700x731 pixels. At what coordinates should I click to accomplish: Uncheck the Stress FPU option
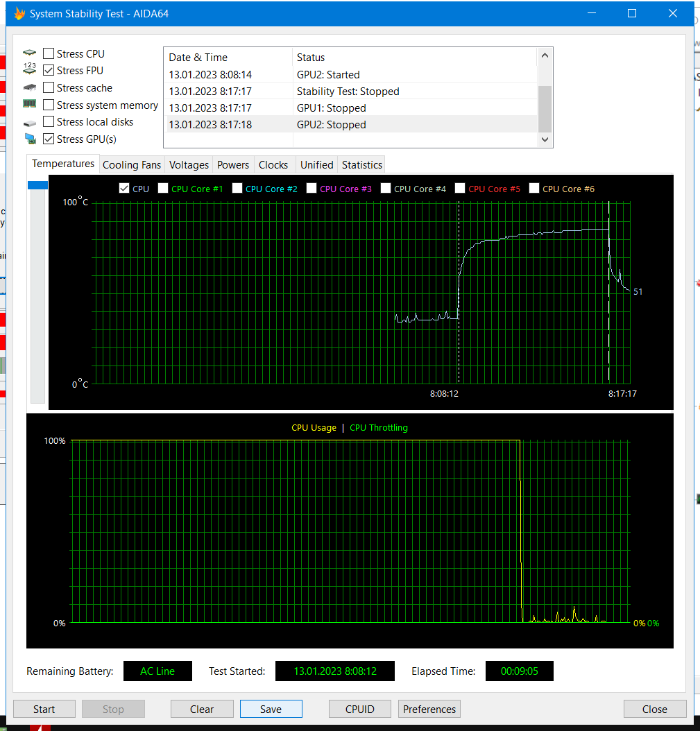pos(49,71)
